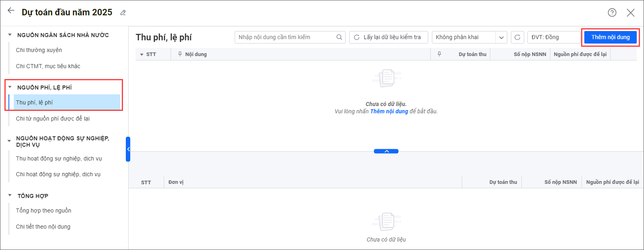Image resolution: width=644 pixels, height=250 pixels.
Task: Click the search content input field
Action: tap(286, 37)
